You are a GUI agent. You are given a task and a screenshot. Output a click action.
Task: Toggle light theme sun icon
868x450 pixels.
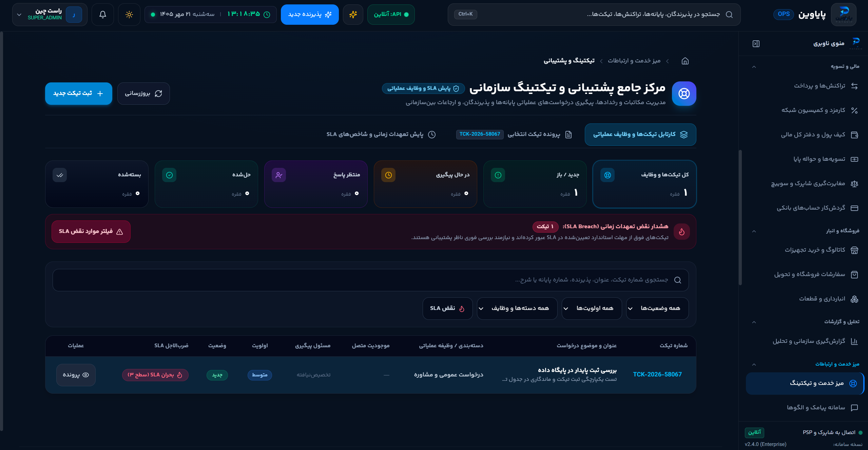click(x=129, y=15)
